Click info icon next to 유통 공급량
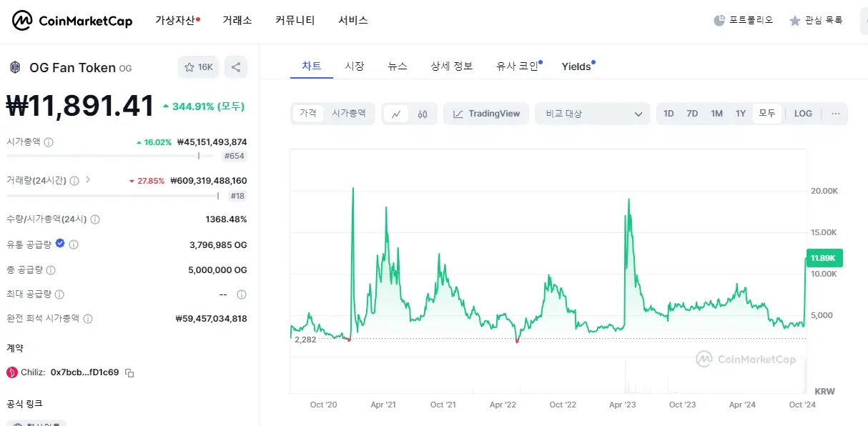The height and width of the screenshot is (426, 868). click(x=74, y=244)
